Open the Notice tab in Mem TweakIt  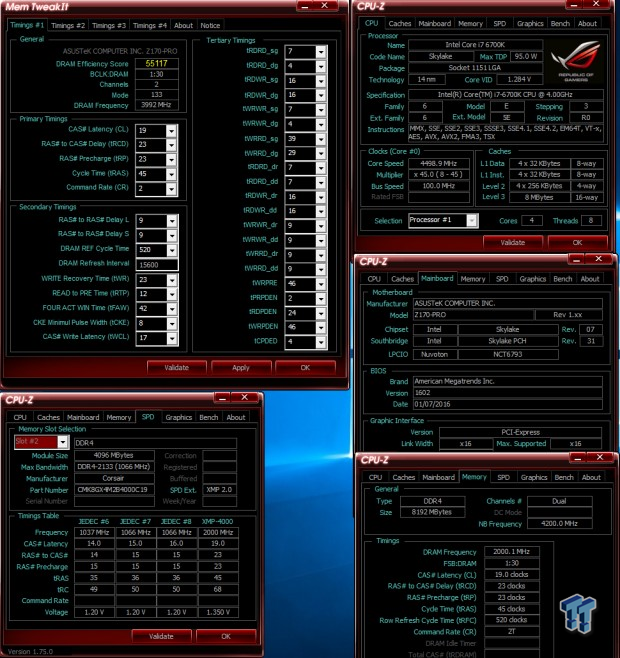(210, 26)
